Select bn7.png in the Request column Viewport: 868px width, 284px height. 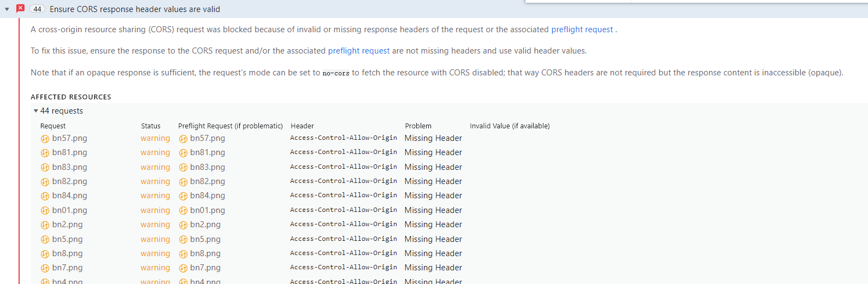(67, 268)
